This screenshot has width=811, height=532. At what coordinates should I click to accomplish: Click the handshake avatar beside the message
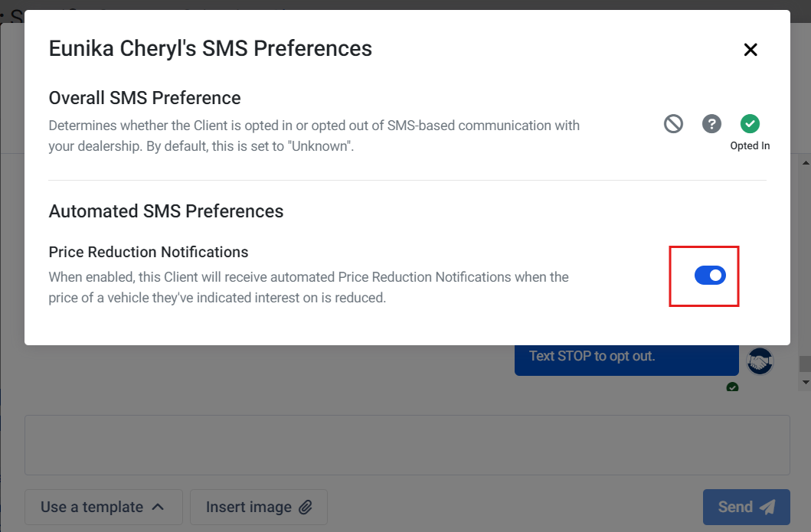(x=759, y=361)
